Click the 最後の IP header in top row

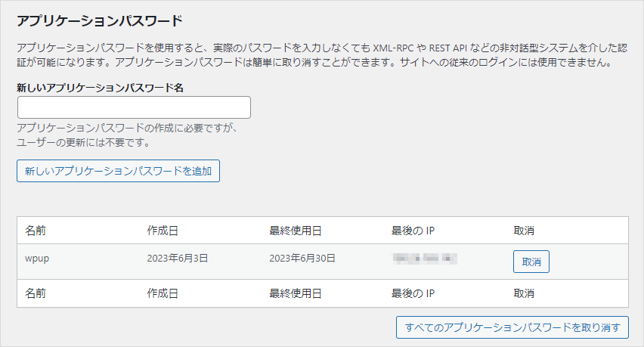(x=412, y=231)
